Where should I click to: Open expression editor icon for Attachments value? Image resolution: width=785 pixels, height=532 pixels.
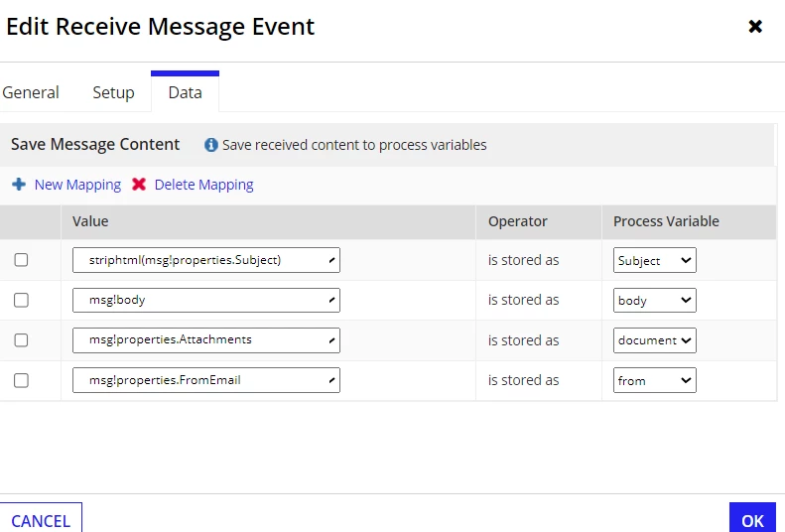tap(331, 340)
